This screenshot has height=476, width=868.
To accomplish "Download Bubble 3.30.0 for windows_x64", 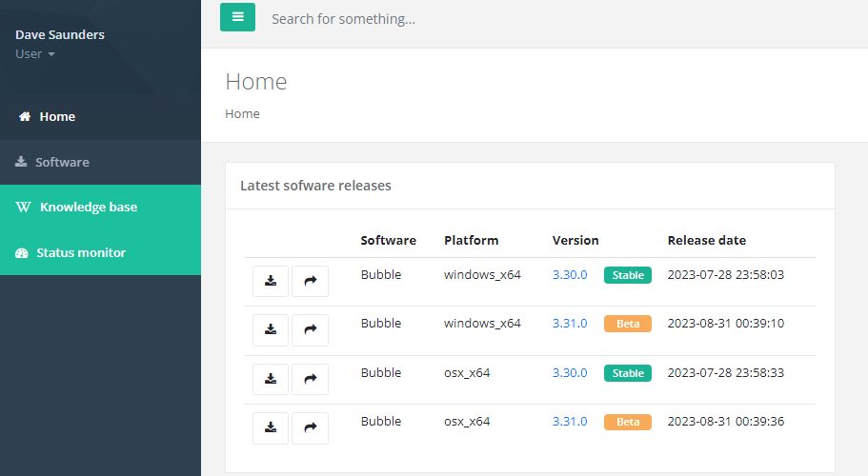I will (x=271, y=281).
